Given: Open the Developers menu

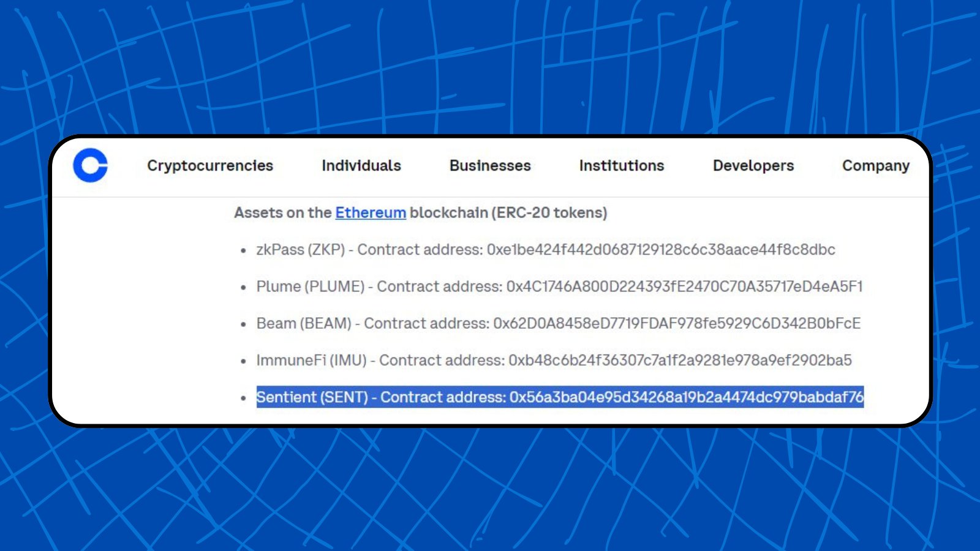Looking at the screenshot, I should (753, 165).
